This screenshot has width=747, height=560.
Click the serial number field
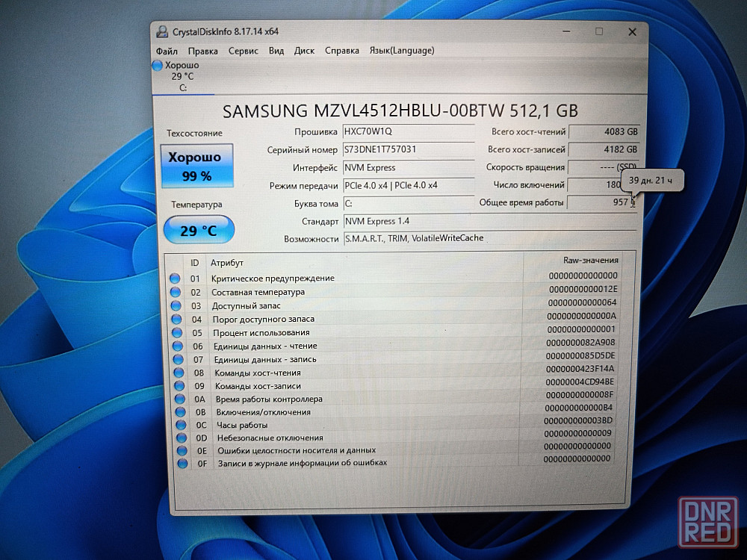coord(408,149)
